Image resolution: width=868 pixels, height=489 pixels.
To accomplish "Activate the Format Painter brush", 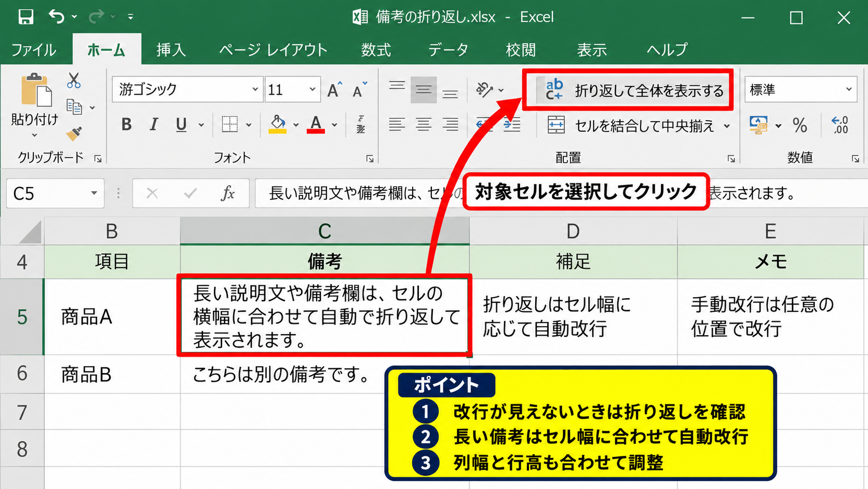I will coord(74,134).
